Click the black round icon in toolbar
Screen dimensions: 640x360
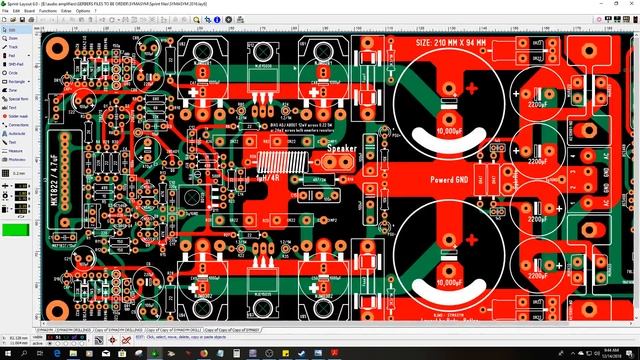[x=229, y=20]
